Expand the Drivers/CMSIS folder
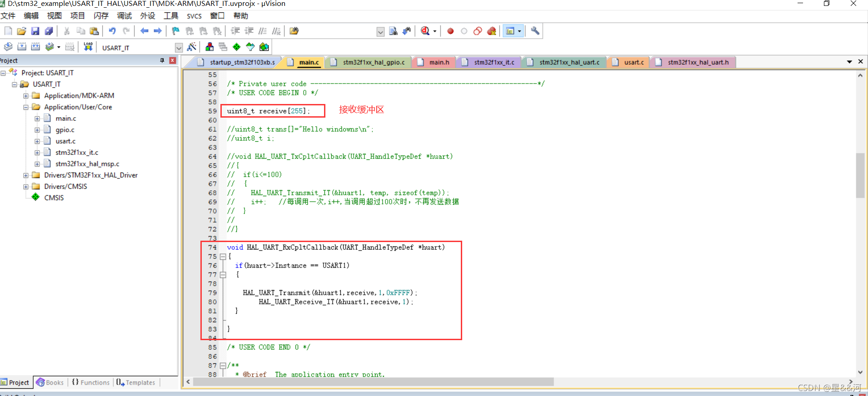 tap(26, 187)
